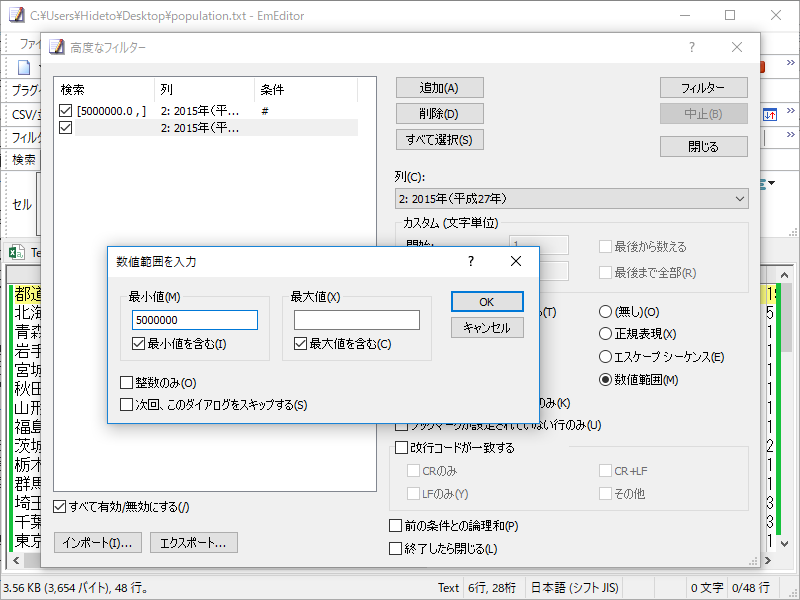The image size is (800, 600).
Task: Click the editor vertical scrollbar up arrow
Action: tap(784, 275)
